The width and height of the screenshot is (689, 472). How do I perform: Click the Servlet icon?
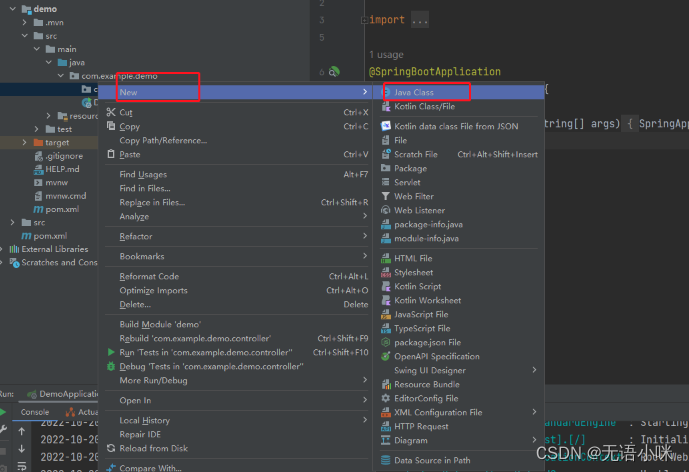tap(386, 182)
